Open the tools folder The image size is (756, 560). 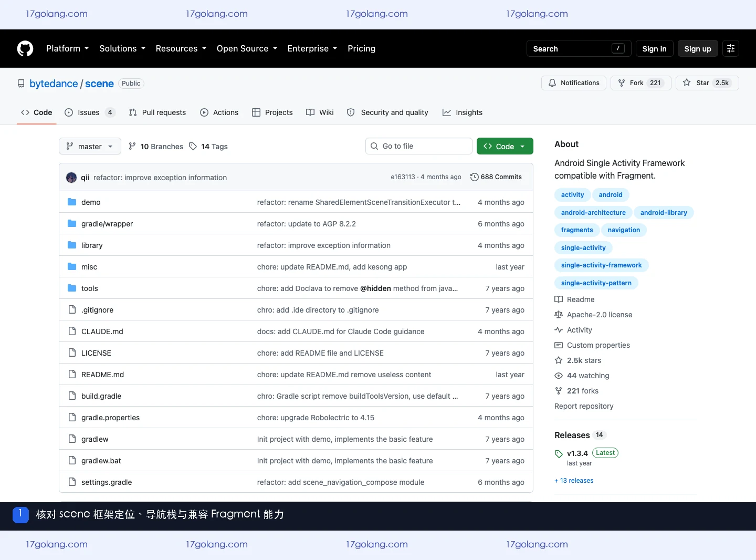point(90,288)
